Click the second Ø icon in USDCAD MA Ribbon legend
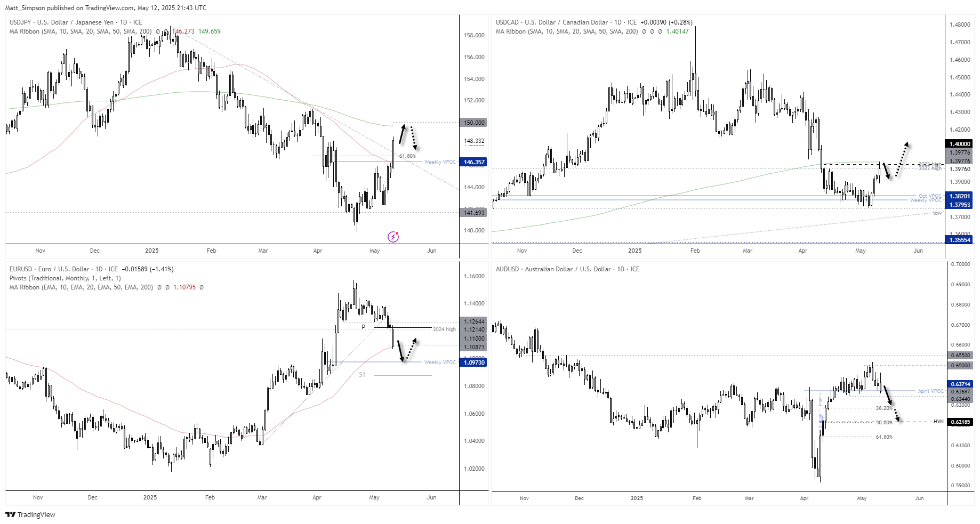Screen dimensions: 980x524 click(x=653, y=31)
